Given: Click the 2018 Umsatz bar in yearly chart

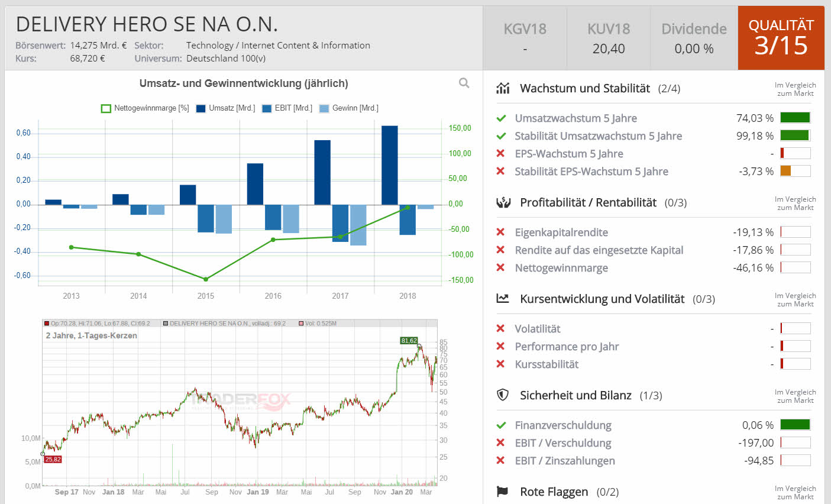Looking at the screenshot, I should (390, 165).
